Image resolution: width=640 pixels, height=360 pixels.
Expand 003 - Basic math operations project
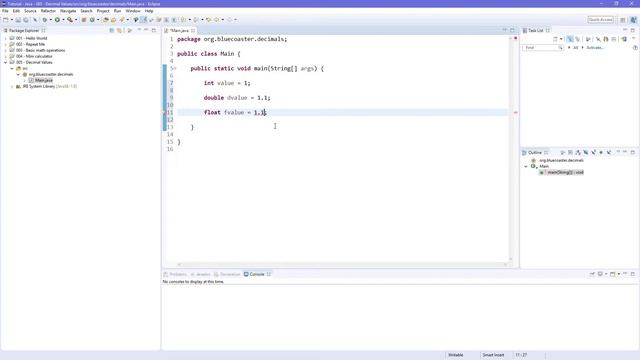coord(6,50)
